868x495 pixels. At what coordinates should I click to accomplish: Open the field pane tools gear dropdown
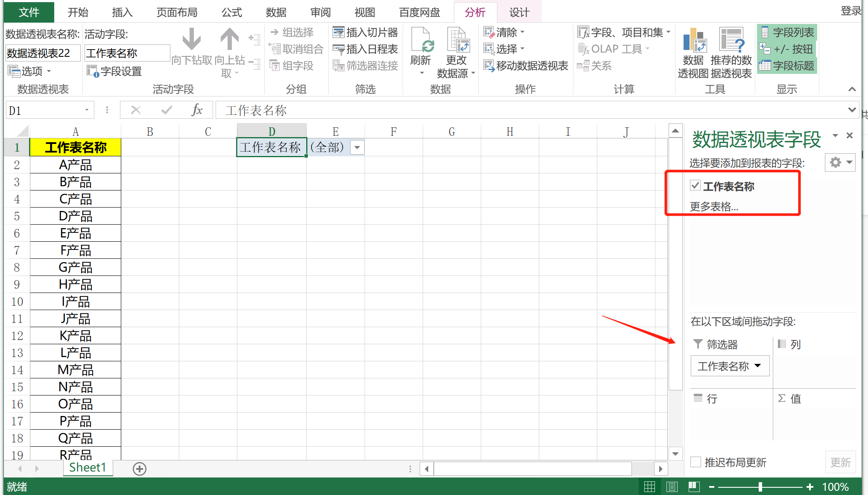tap(840, 162)
